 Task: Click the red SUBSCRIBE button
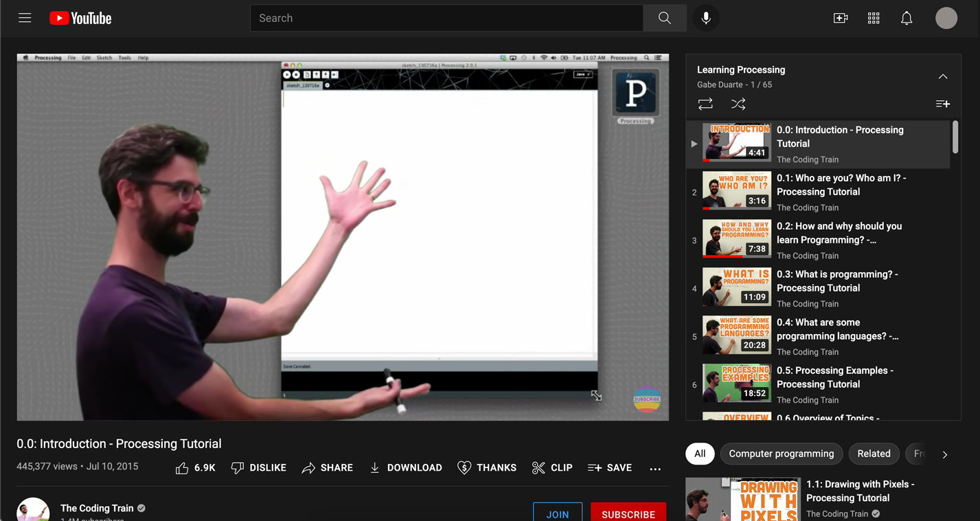click(x=628, y=514)
